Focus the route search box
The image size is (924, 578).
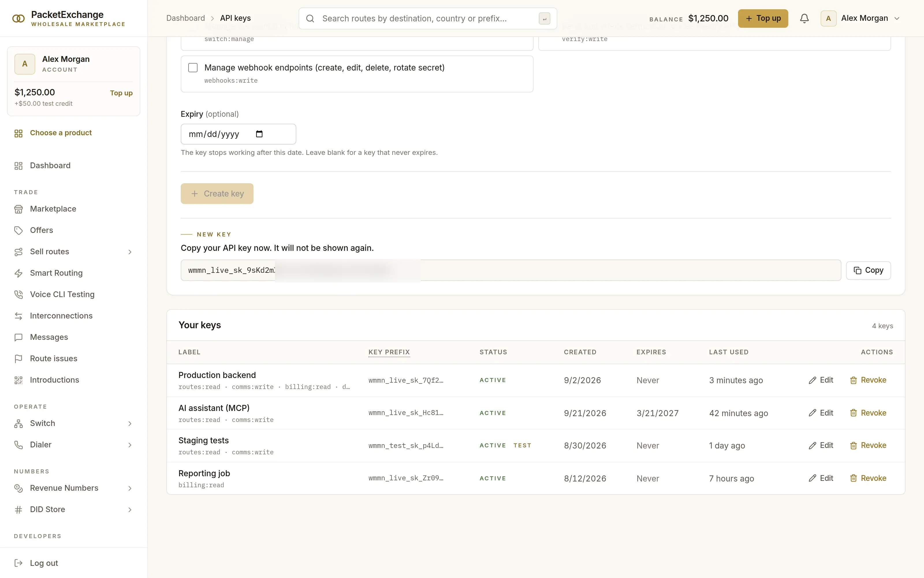[x=428, y=18]
